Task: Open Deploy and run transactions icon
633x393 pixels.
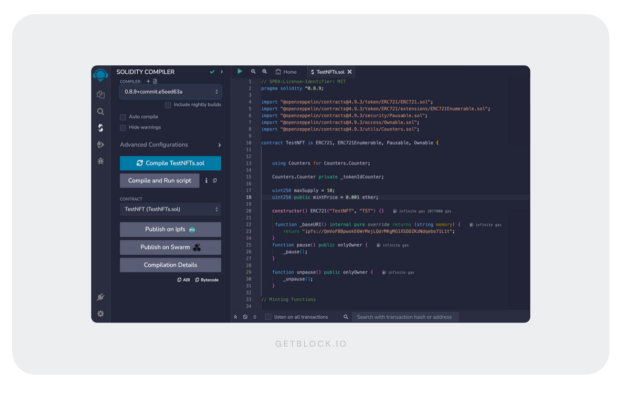Action: [x=101, y=145]
